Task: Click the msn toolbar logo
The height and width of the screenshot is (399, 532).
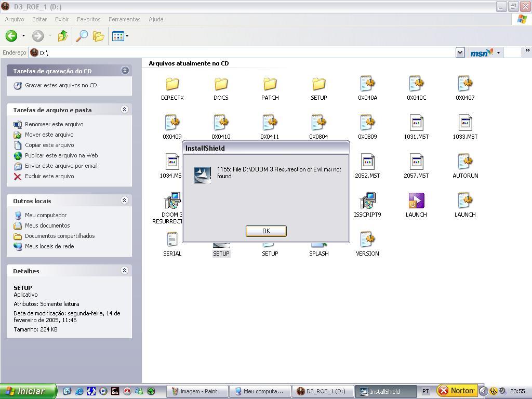Action: pos(482,52)
